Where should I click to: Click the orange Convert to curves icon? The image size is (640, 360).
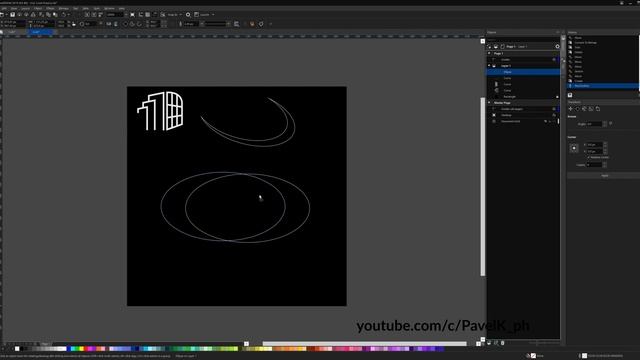click(252, 24)
